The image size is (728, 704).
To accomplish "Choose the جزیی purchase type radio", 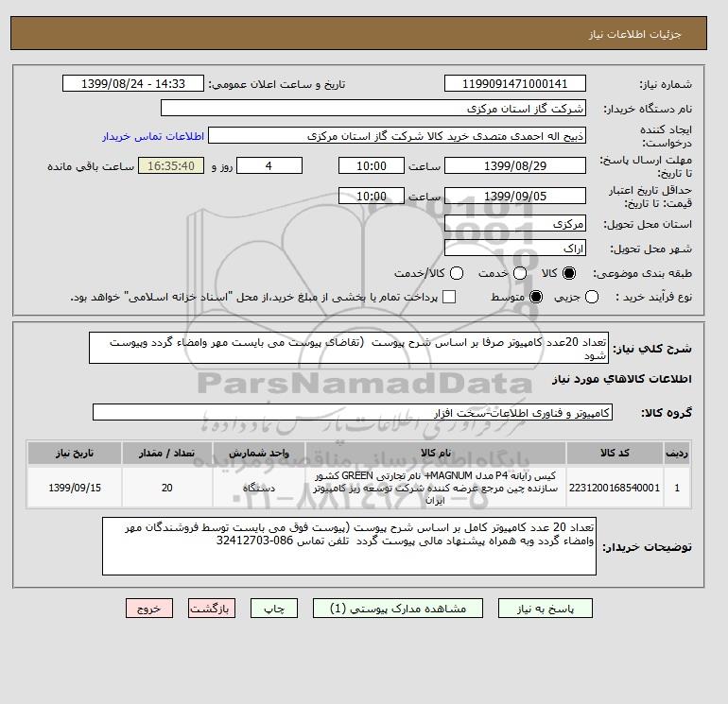I will click(592, 297).
